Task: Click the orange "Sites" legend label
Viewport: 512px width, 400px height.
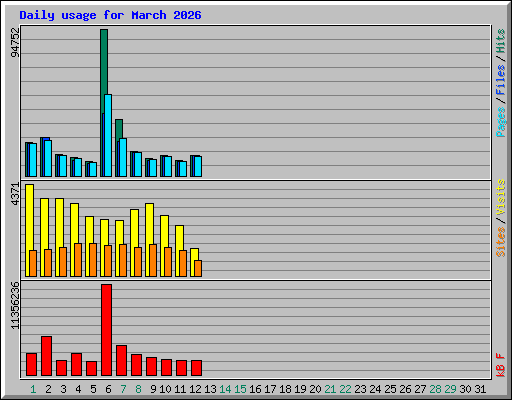Action: (501, 242)
